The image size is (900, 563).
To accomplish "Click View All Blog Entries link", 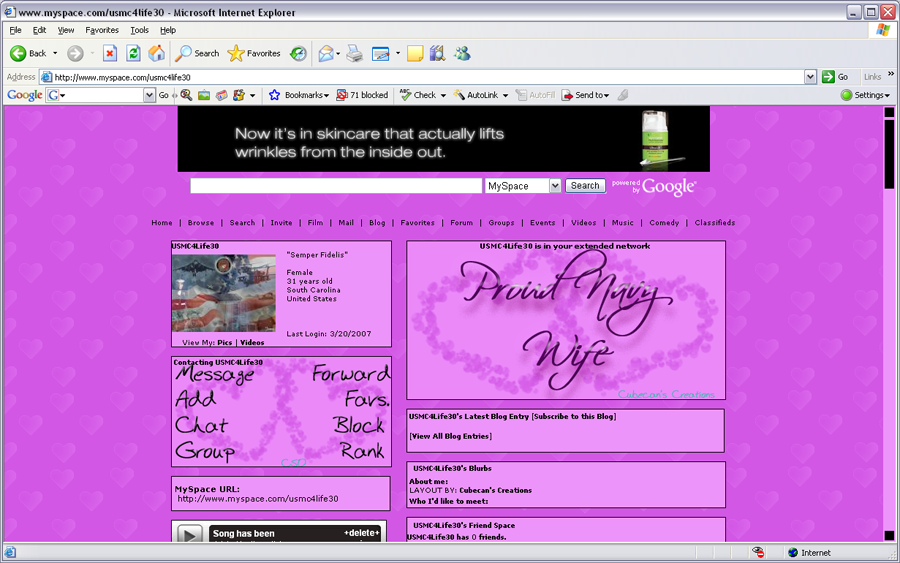I will click(x=450, y=436).
